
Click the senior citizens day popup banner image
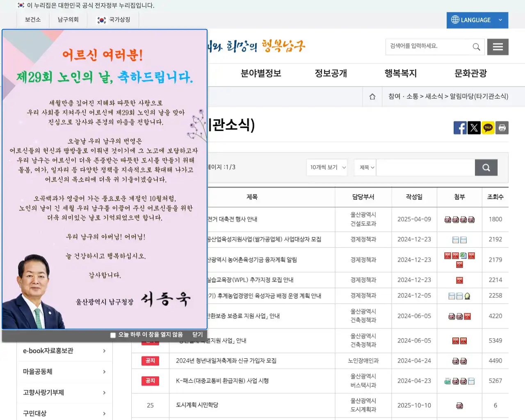(105, 179)
